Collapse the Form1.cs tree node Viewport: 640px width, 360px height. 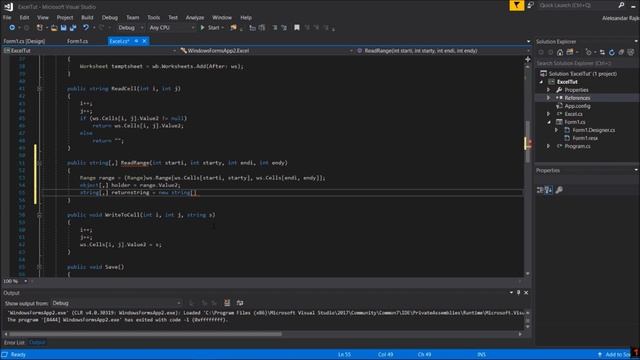pos(549,122)
